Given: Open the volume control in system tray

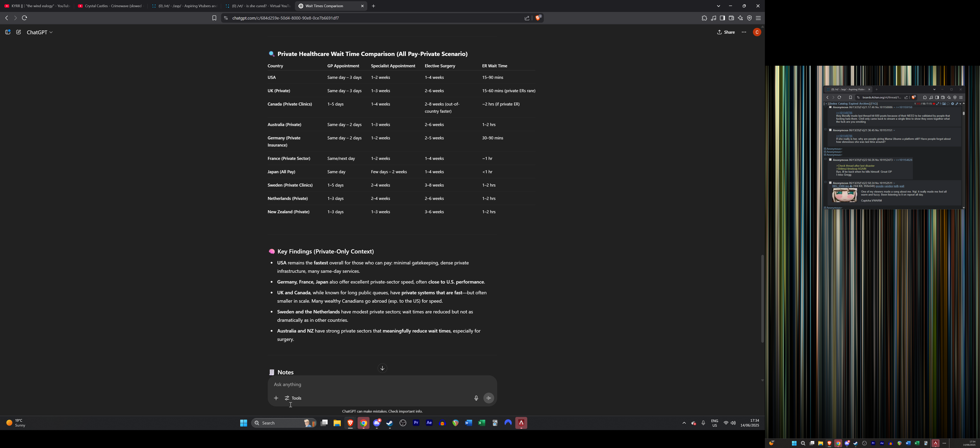Looking at the screenshot, I should click(x=733, y=423).
